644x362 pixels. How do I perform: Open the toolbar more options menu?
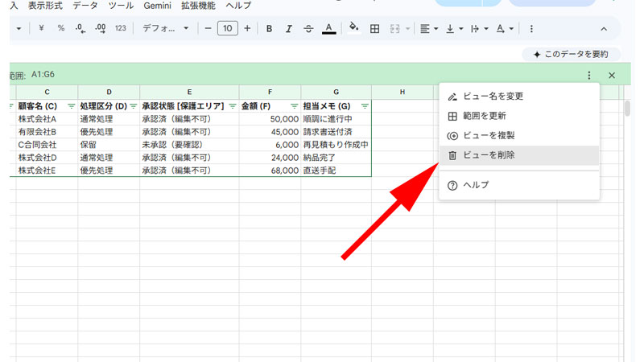(x=531, y=29)
